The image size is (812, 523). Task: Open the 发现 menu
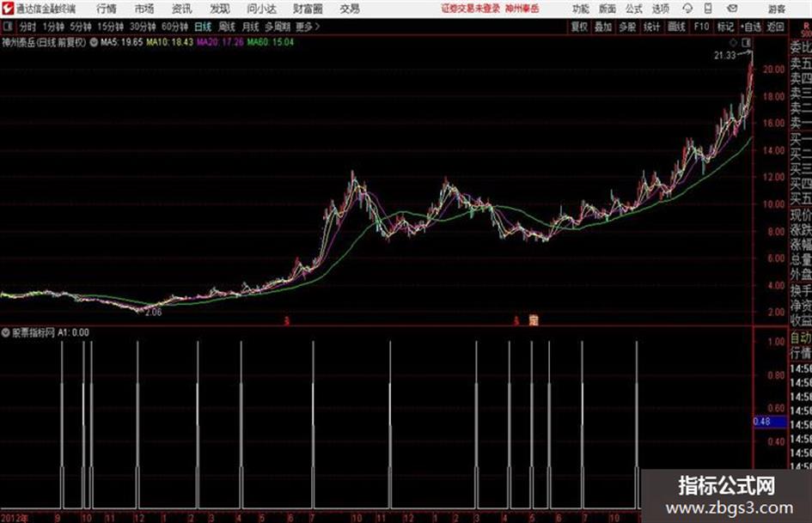(x=220, y=9)
